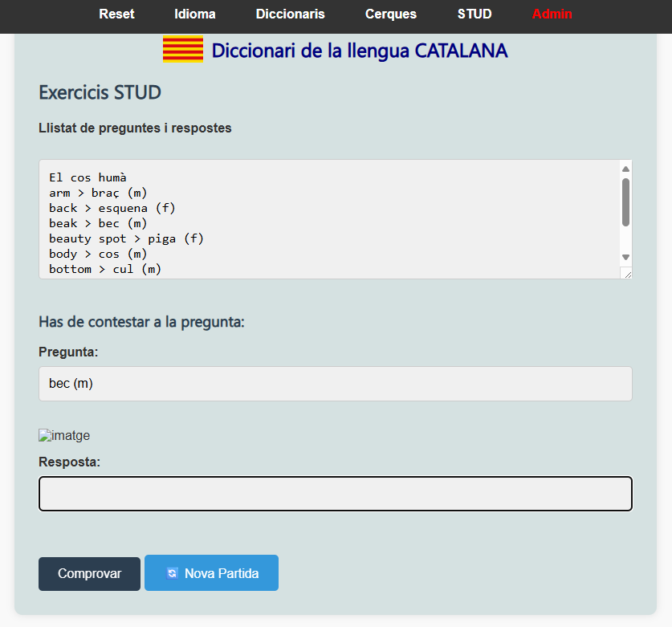Image resolution: width=672 pixels, height=627 pixels.
Task: Click the broken imatge placeholder
Action: (64, 436)
